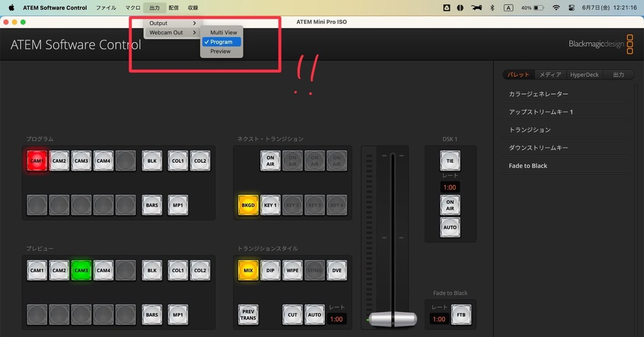Select Preview webcam output
This screenshot has height=337, width=644.
(x=221, y=51)
